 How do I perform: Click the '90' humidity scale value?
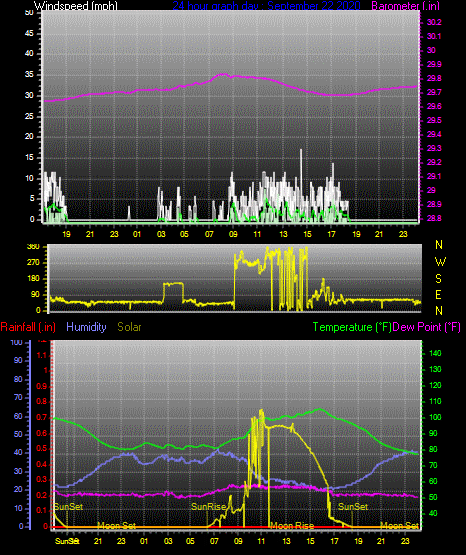18,360
